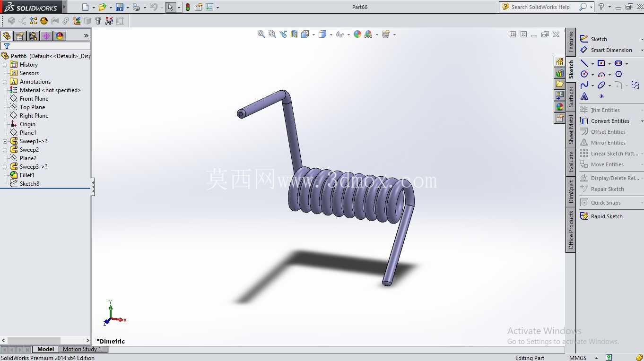Click the Previous View icon

pos(283,34)
